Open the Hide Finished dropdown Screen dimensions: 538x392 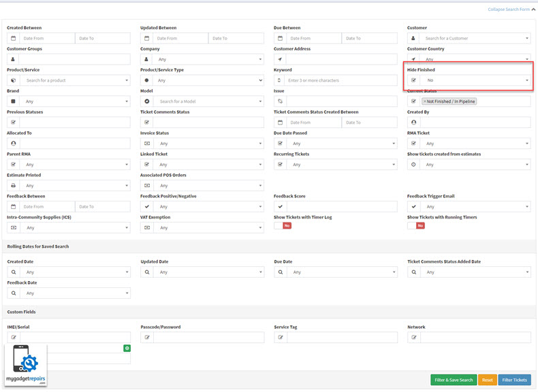pyautogui.click(x=475, y=80)
